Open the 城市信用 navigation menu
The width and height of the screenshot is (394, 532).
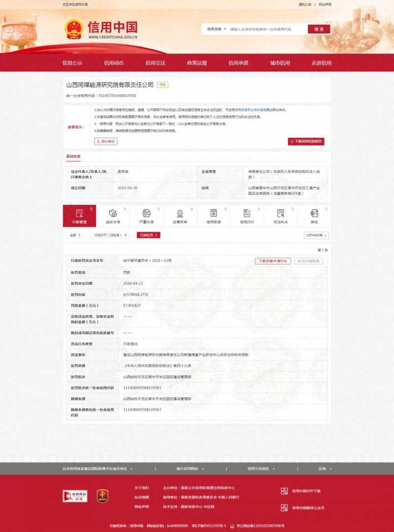coord(279,63)
